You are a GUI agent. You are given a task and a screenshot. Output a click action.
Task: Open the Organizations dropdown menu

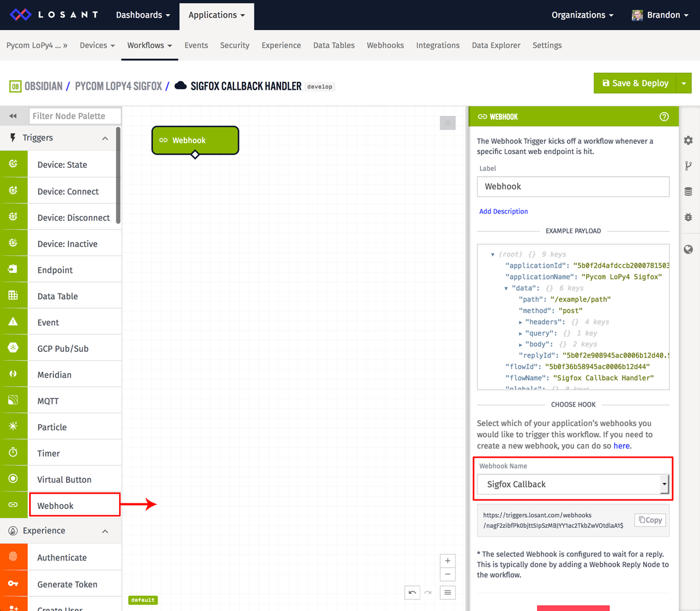[582, 15]
